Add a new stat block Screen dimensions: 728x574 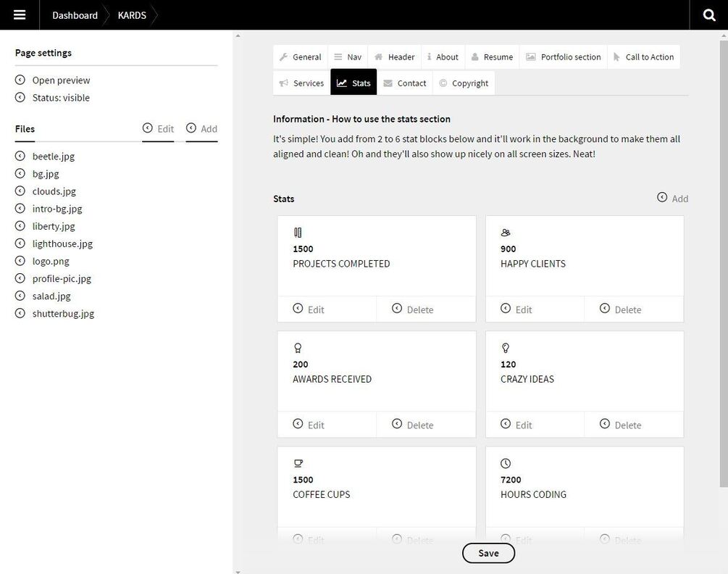[672, 199]
